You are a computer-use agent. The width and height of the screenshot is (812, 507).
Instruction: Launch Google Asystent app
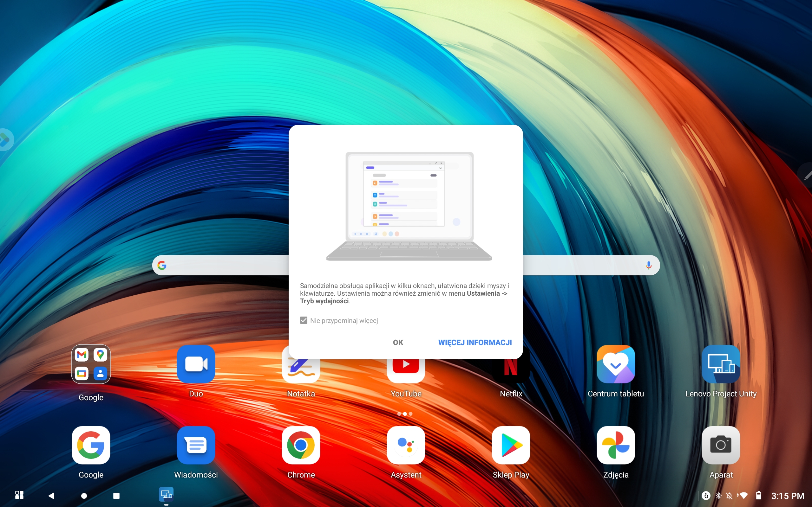pyautogui.click(x=406, y=445)
